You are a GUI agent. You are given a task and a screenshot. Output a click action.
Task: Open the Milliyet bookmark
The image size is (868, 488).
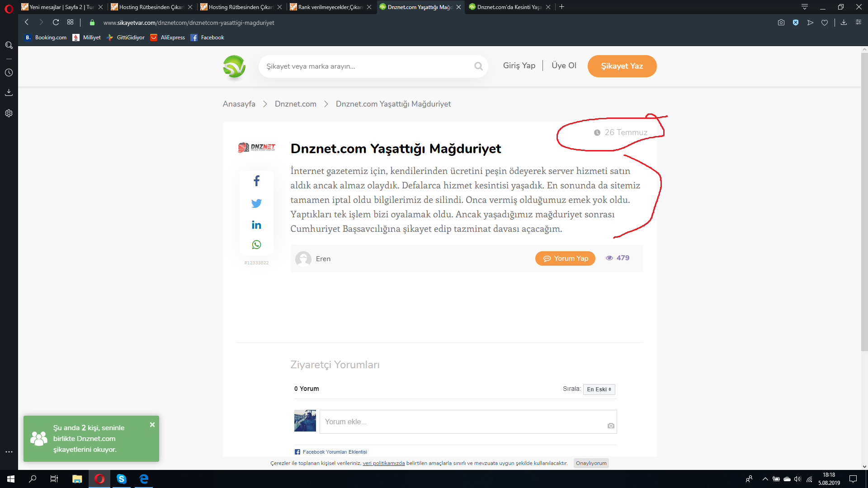point(87,38)
